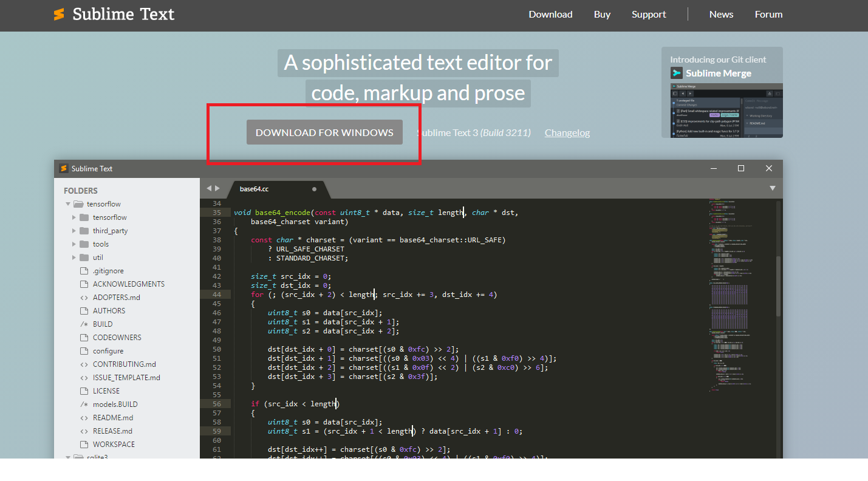The height and width of the screenshot is (481, 868).
Task: Click the base64_encode function name in code
Action: pyautogui.click(x=282, y=213)
